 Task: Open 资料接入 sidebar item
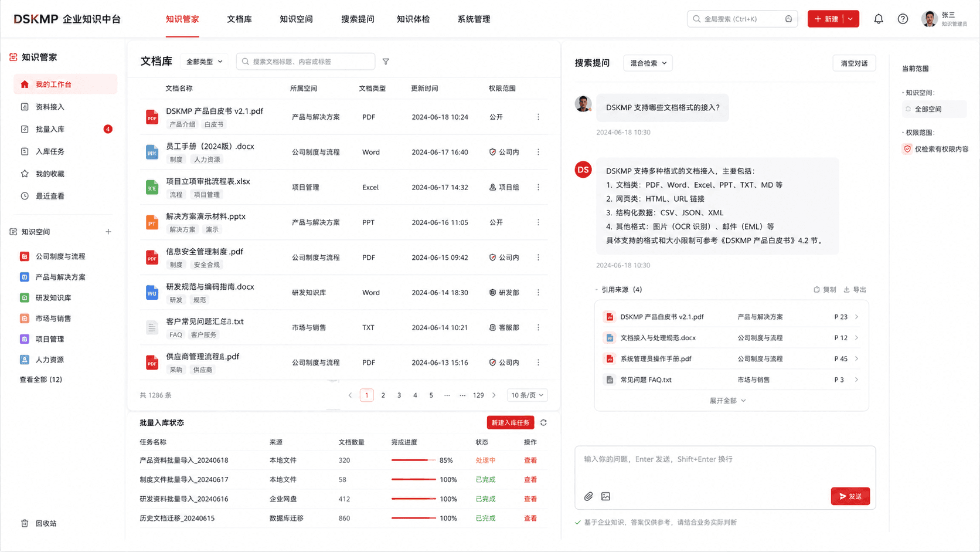(42, 107)
